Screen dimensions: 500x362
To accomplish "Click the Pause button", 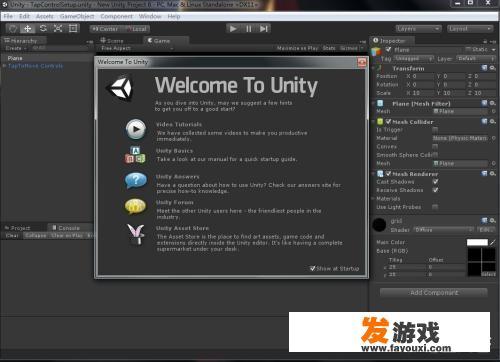I will pos(249,29).
